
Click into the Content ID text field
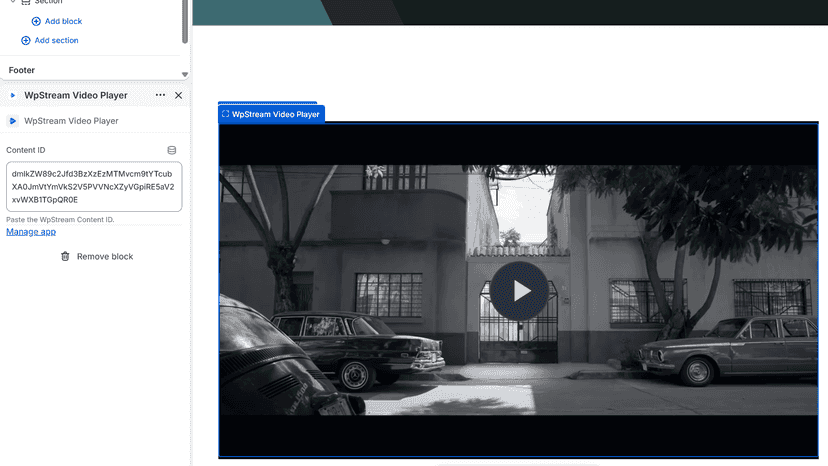coord(94,187)
